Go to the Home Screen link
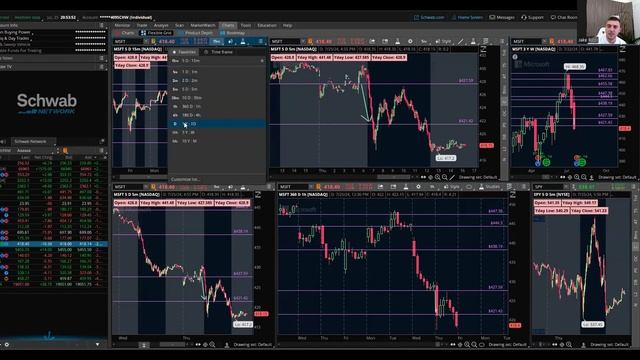This screenshot has height=360, width=640. (467, 18)
